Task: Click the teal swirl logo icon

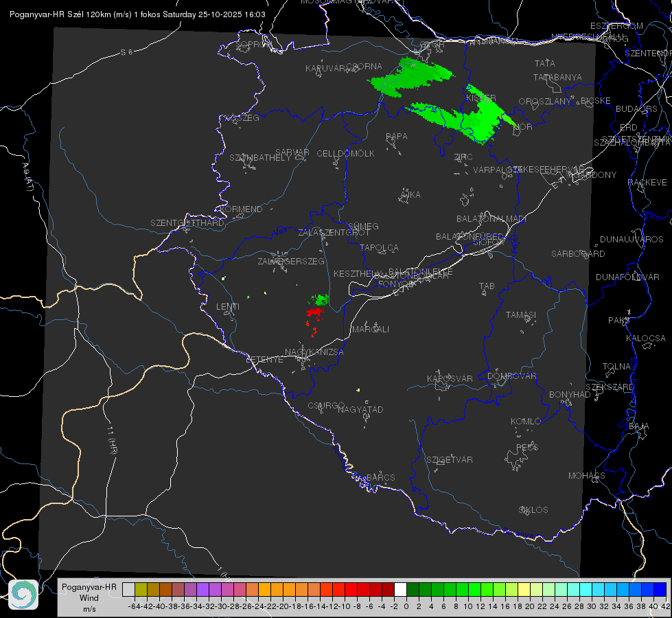Action: [23, 595]
